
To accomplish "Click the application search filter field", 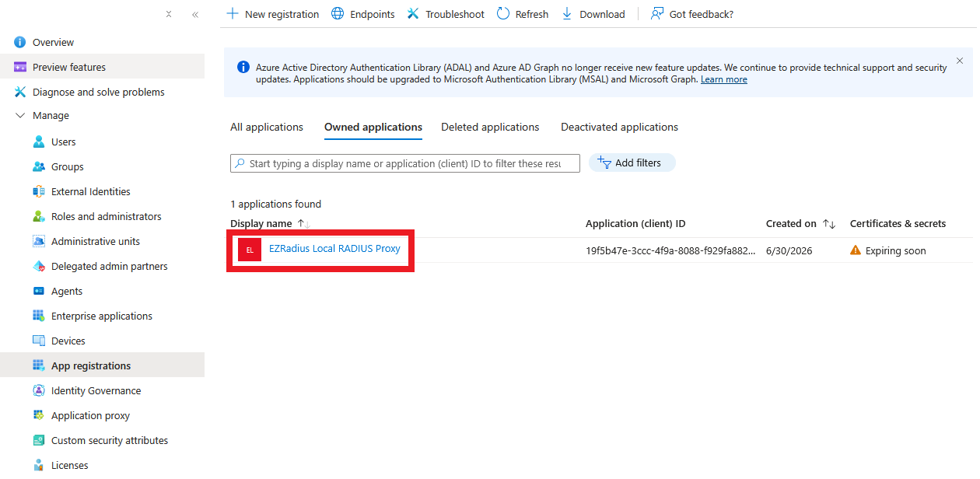I will pos(405,163).
